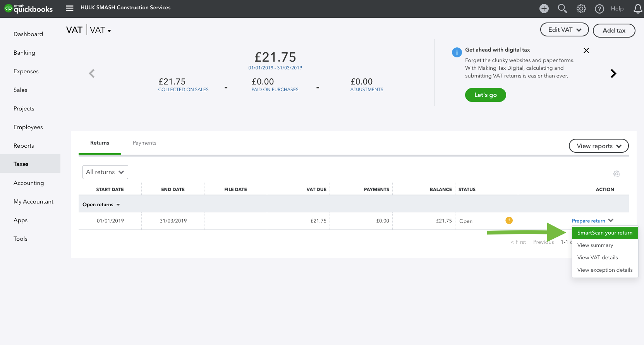
Task: Select SmartScan your return
Action: 605,233
